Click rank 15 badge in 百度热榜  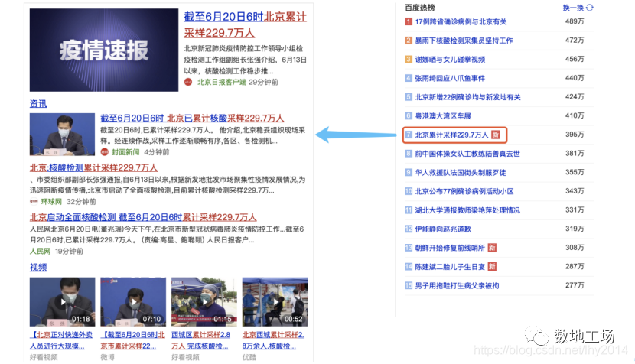[x=409, y=286]
